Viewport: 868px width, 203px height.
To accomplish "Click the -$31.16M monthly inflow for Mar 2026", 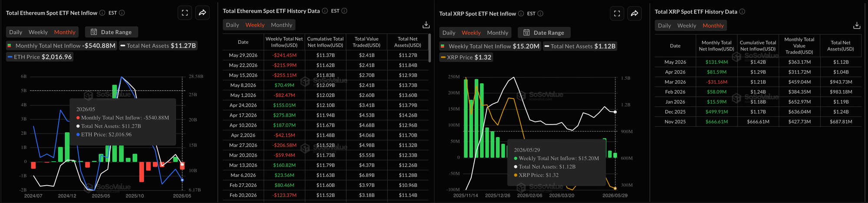I will pos(717,82).
